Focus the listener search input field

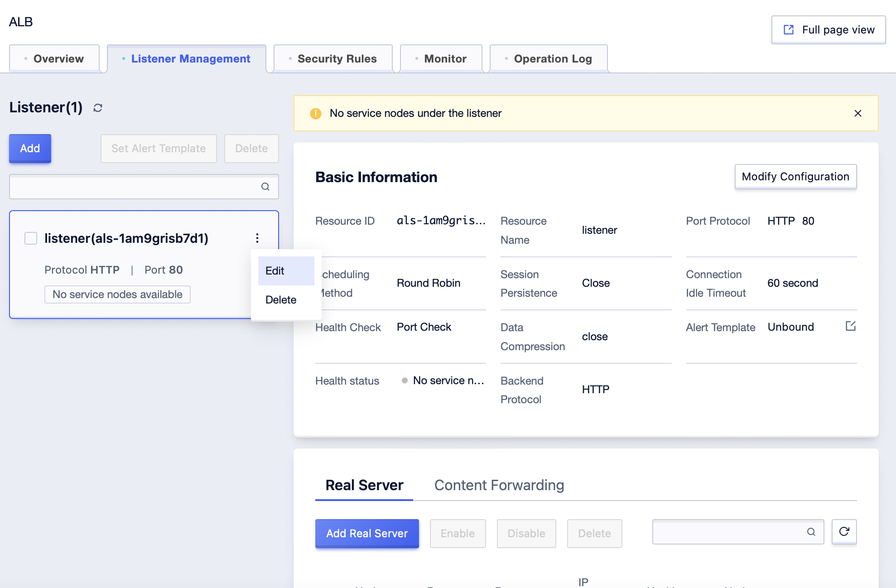click(144, 187)
